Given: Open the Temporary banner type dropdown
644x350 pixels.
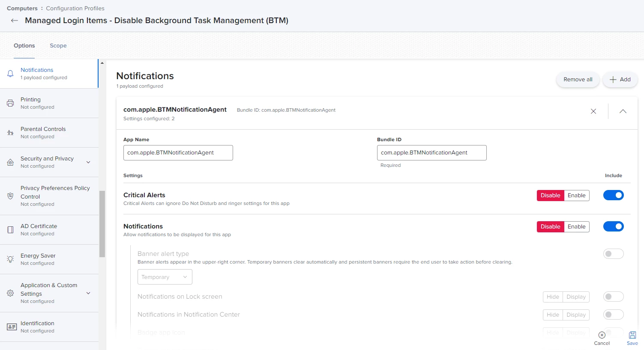Looking at the screenshot, I should click(x=165, y=277).
